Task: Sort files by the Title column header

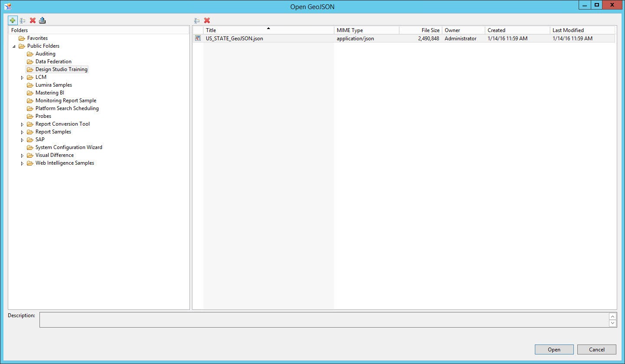Action: (x=268, y=30)
